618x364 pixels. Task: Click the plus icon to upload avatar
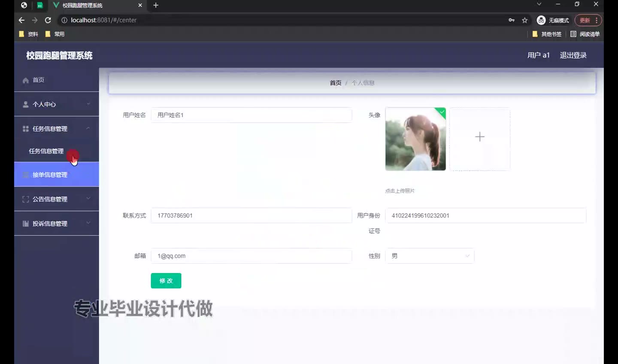480,137
